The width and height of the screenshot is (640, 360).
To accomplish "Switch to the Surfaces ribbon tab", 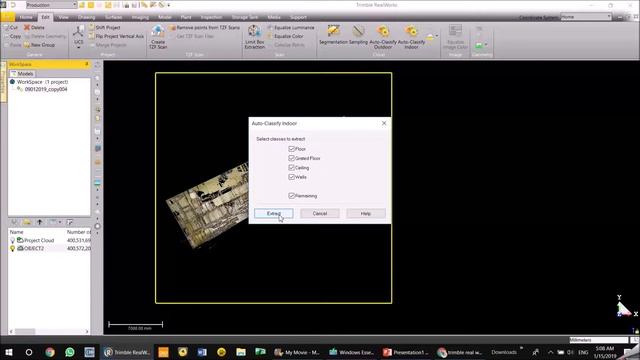I will 113,17.
